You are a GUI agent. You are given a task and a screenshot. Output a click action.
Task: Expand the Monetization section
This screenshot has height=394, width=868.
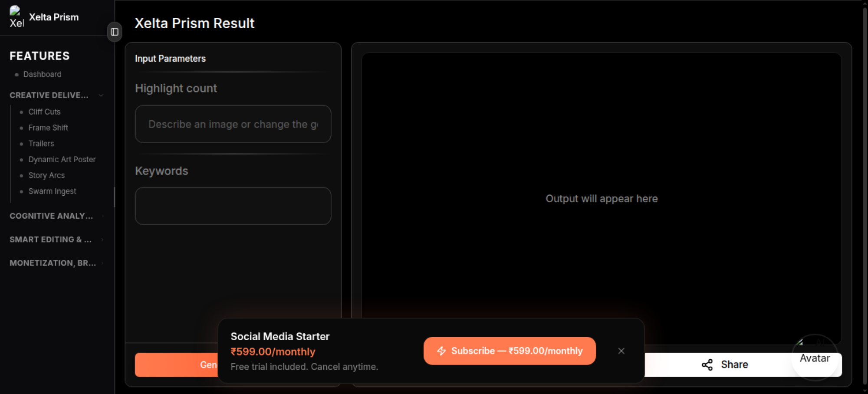click(x=102, y=263)
